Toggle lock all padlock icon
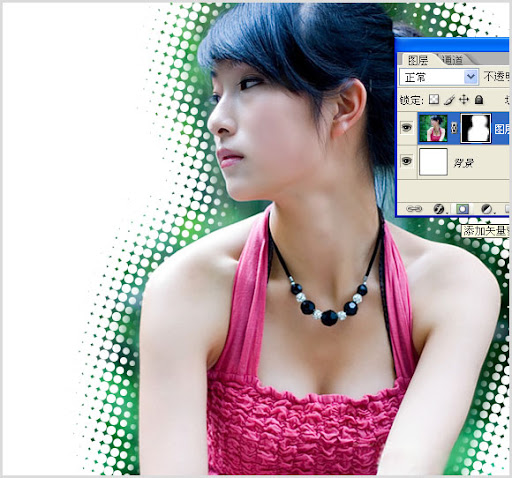Screen dimensions: 512x478 tap(479, 99)
